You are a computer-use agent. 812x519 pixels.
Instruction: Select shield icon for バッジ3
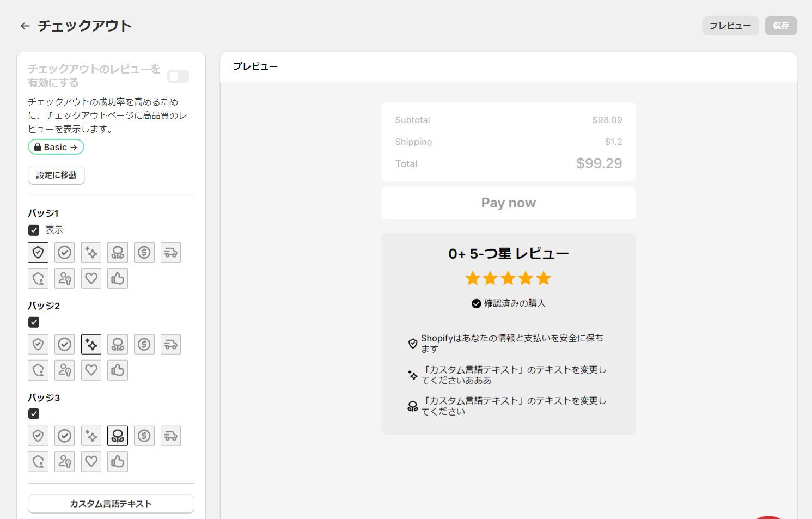coord(38,436)
